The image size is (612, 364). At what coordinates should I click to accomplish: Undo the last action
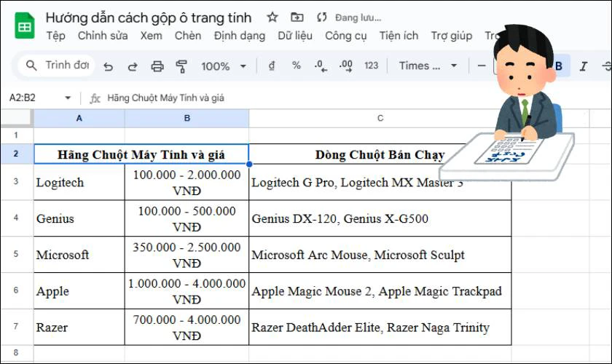pos(108,66)
